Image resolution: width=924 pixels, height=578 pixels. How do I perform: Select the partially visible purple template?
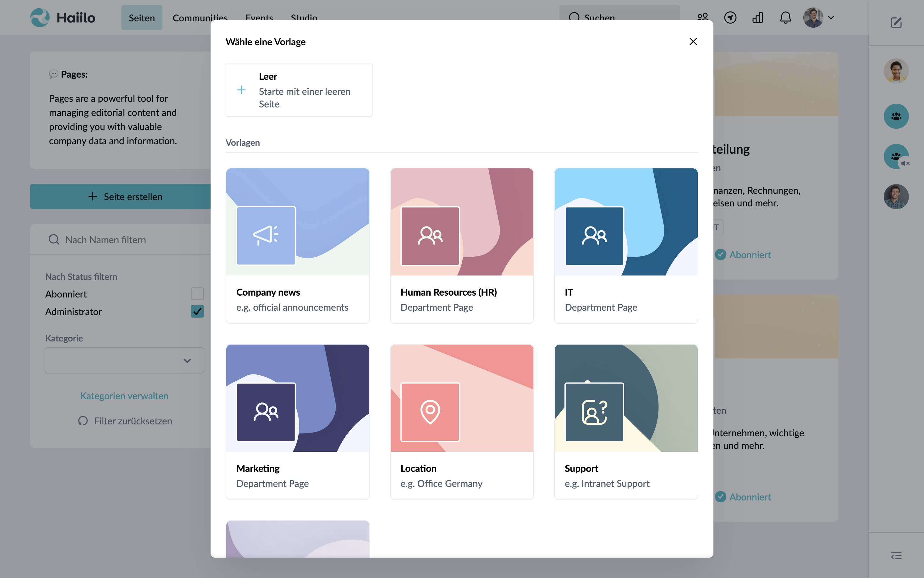pyautogui.click(x=298, y=539)
